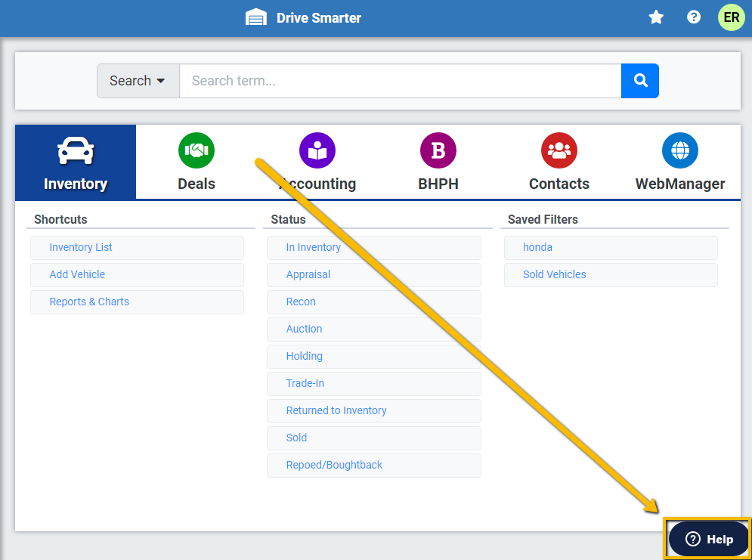Apply the honda saved filter
This screenshot has height=560, width=752.
(x=611, y=247)
